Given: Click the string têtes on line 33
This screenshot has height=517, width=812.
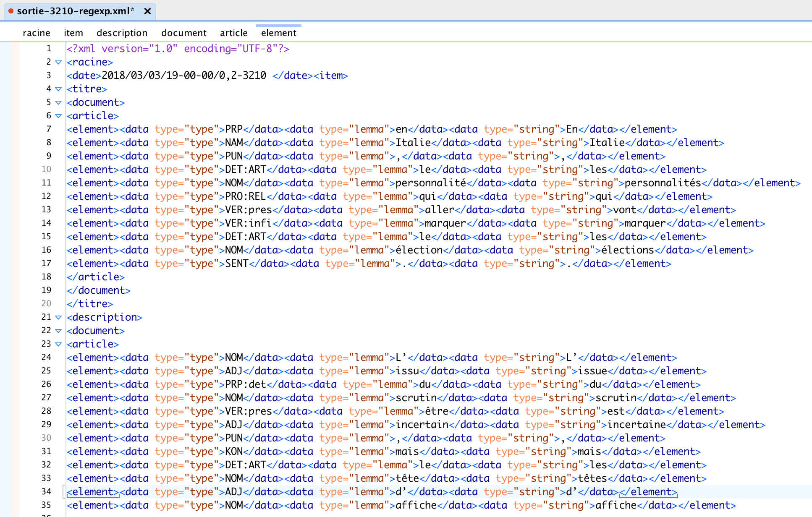Looking at the screenshot, I should (x=592, y=478).
